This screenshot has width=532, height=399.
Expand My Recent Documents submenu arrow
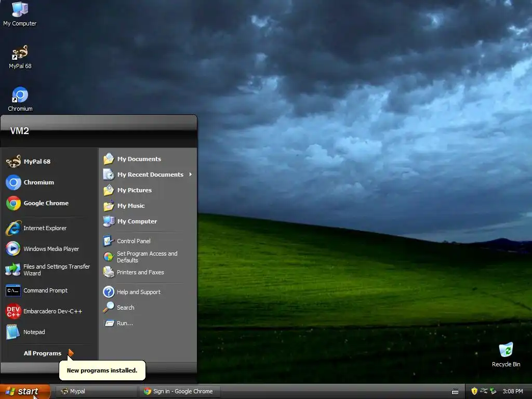click(x=191, y=175)
